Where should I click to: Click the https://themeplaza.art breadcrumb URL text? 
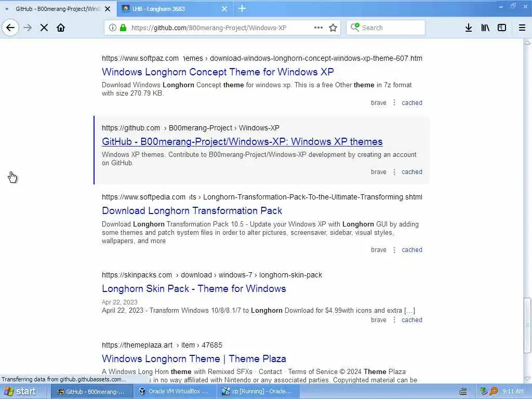click(x=137, y=345)
